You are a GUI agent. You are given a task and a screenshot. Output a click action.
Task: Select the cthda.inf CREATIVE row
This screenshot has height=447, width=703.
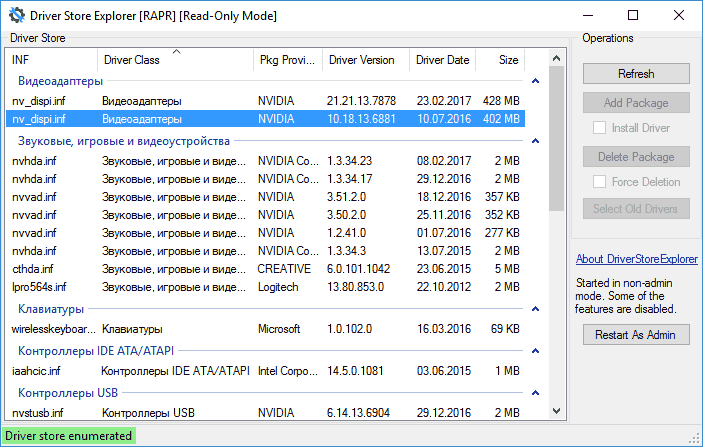(265, 269)
